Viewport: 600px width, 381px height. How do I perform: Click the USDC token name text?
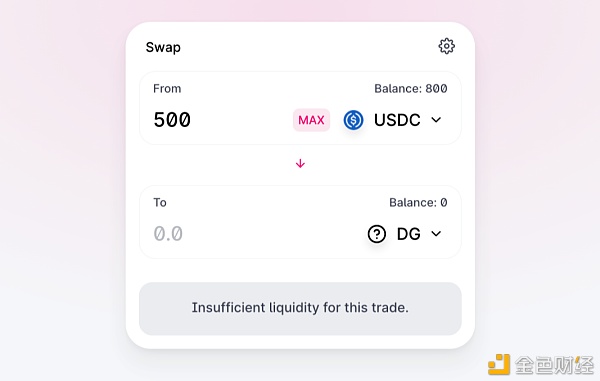[x=397, y=120]
